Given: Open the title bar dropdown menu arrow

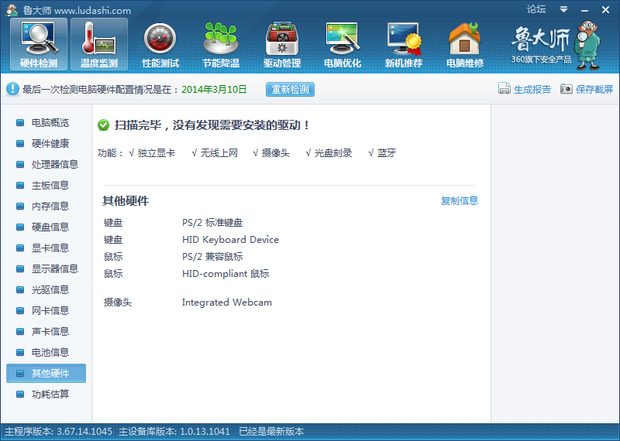Looking at the screenshot, I should pyautogui.click(x=563, y=9).
